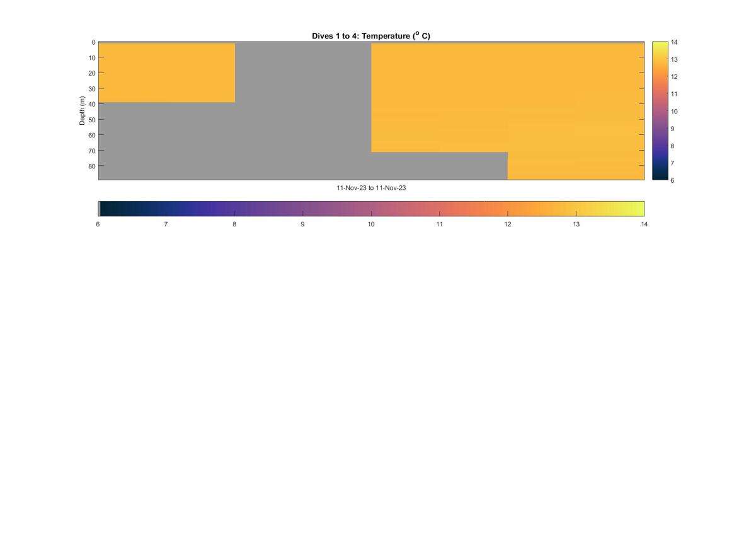The height and width of the screenshot is (558, 756).
Task: Click the 'Depth (m)' y-axis label
Action: 82,110
